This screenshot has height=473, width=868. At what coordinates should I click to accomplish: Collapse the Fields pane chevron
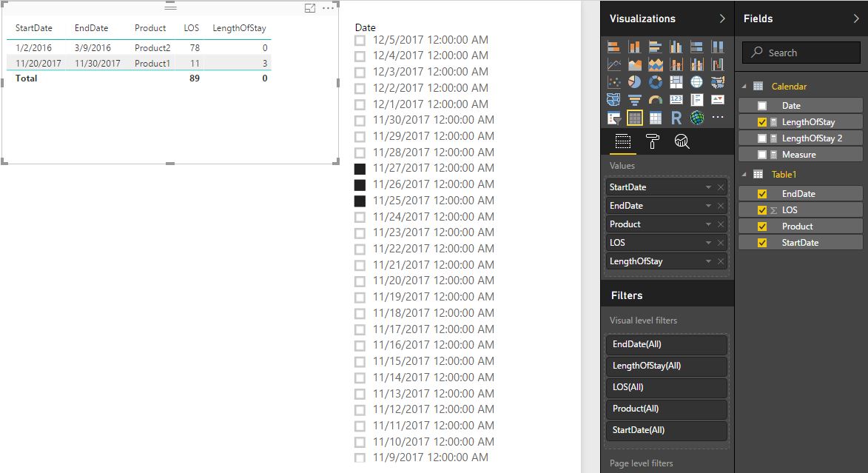856,19
